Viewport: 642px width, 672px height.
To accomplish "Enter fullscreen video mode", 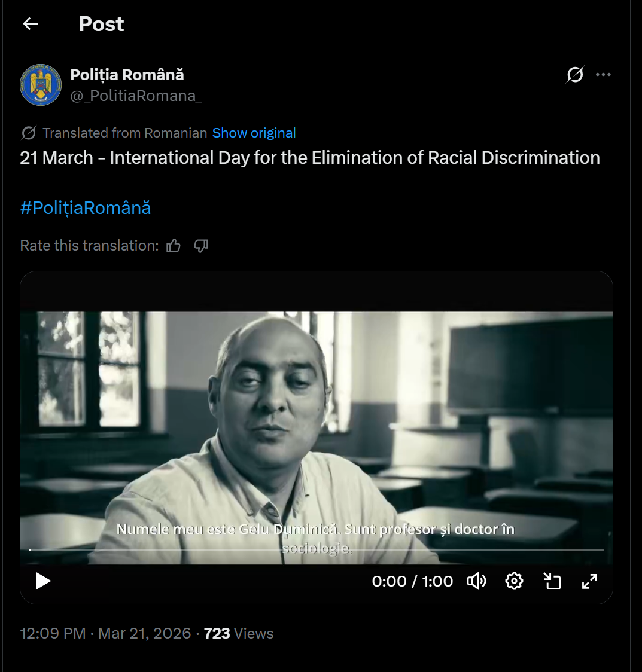I will (589, 581).
